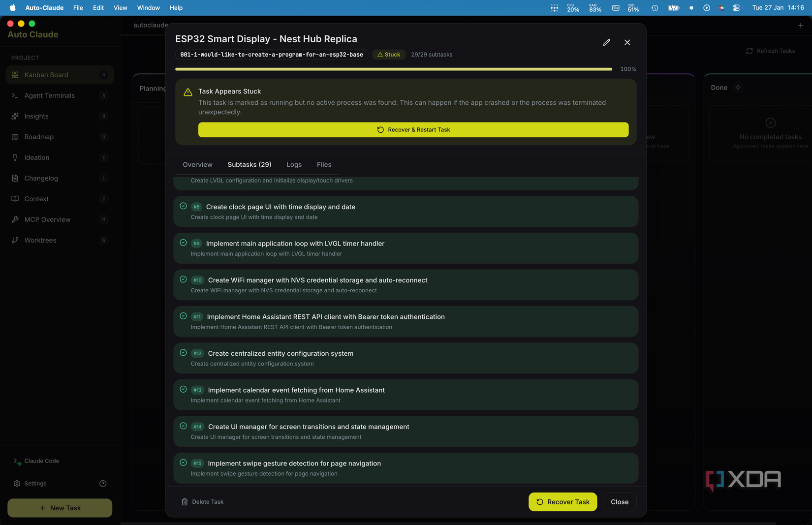This screenshot has height=525, width=812.
Task: Click the Done column header
Action: click(x=719, y=88)
